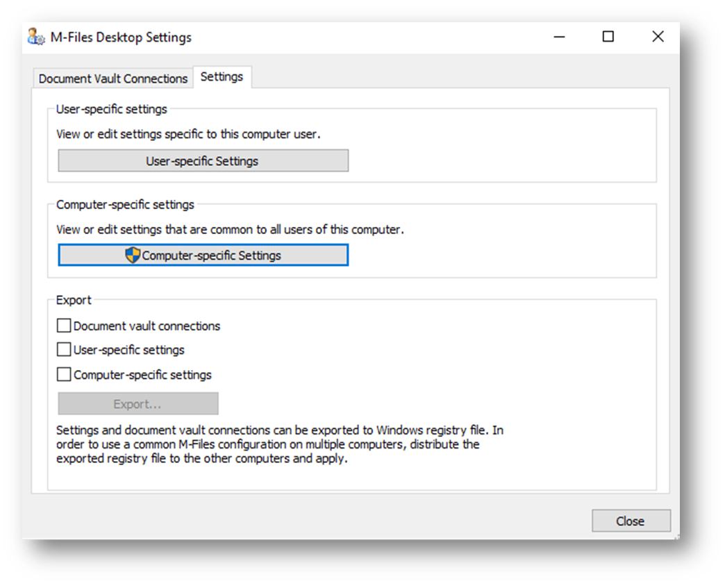Enable User-specific settings export checkbox
The width and height of the screenshot is (725, 588).
point(64,349)
